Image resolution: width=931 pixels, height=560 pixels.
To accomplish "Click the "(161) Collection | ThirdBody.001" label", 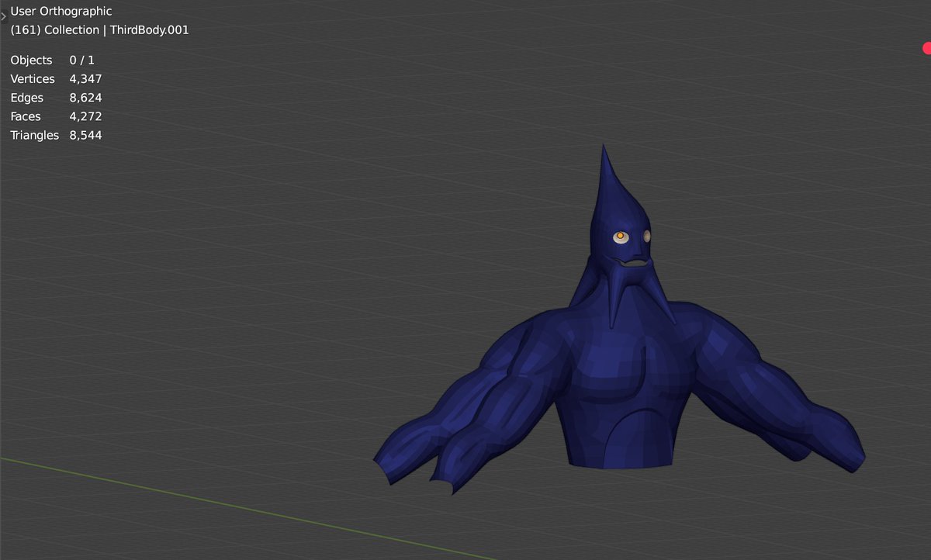I will tap(99, 30).
